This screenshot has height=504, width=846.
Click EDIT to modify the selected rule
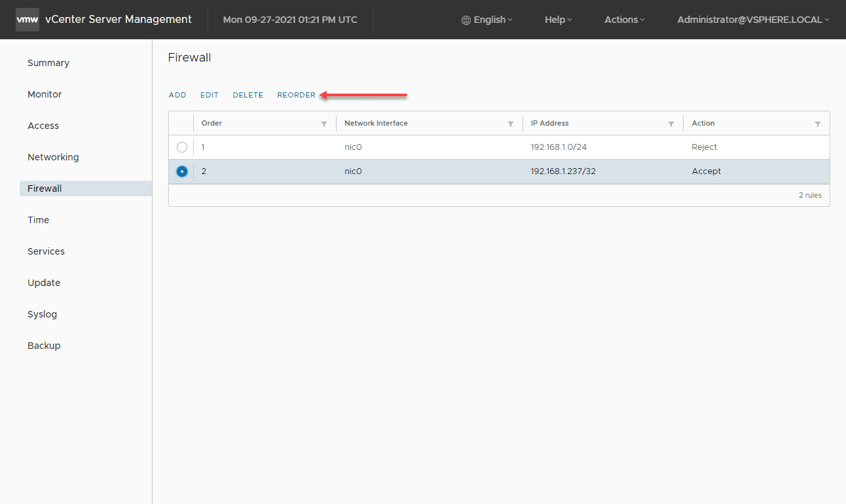[x=210, y=95]
